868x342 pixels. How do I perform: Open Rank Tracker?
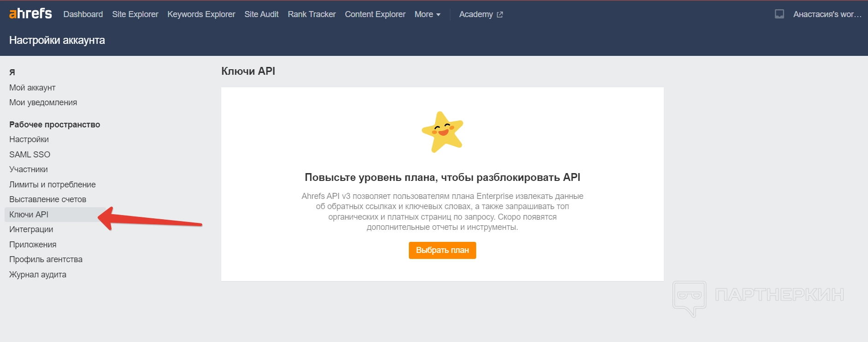coord(312,14)
